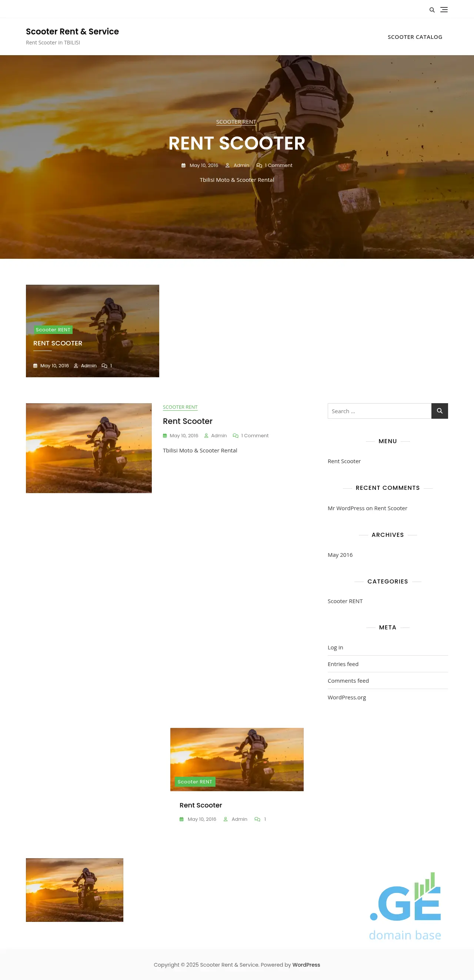
Task: Open the hamburger menu icon in top bar
Action: tap(444, 10)
